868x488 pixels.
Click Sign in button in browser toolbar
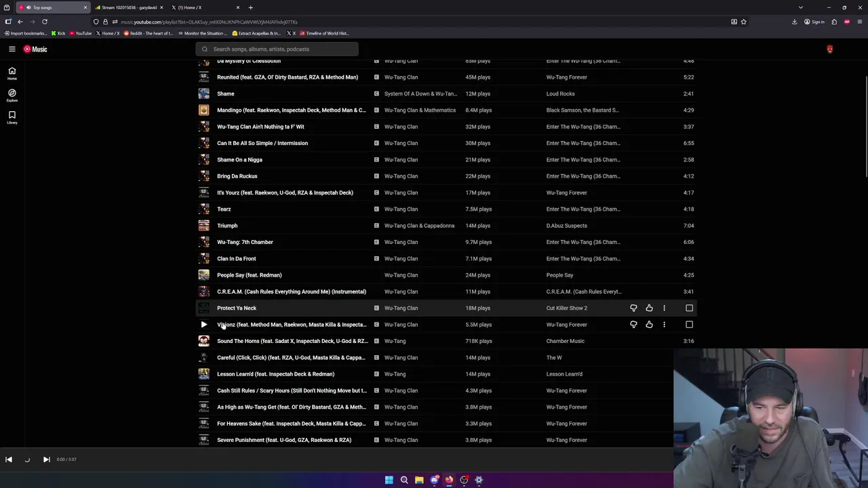[x=814, y=22]
